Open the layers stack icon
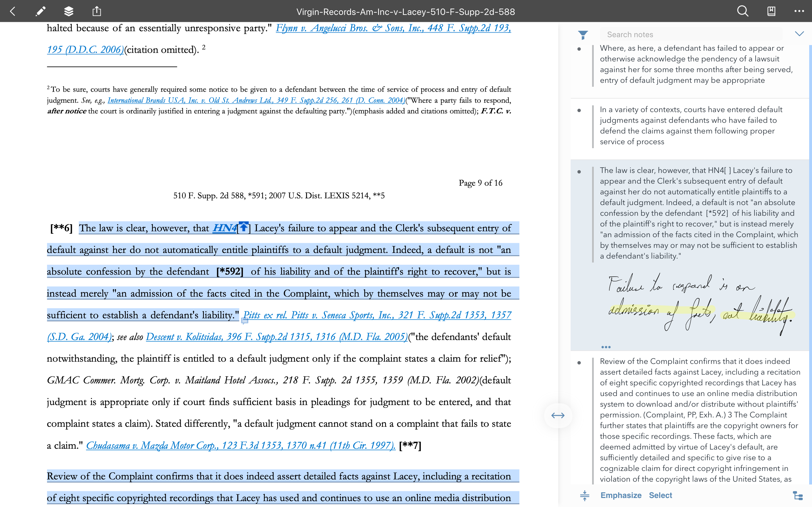The width and height of the screenshot is (812, 507). 69,11
